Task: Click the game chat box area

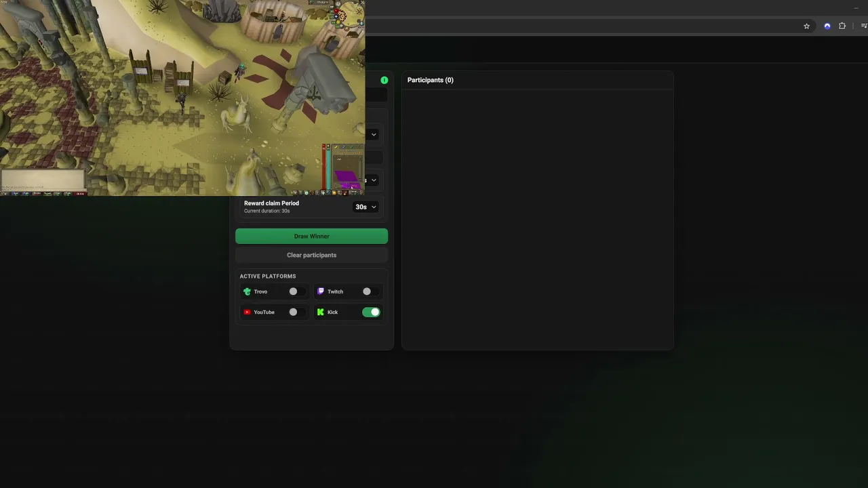Action: [43, 180]
